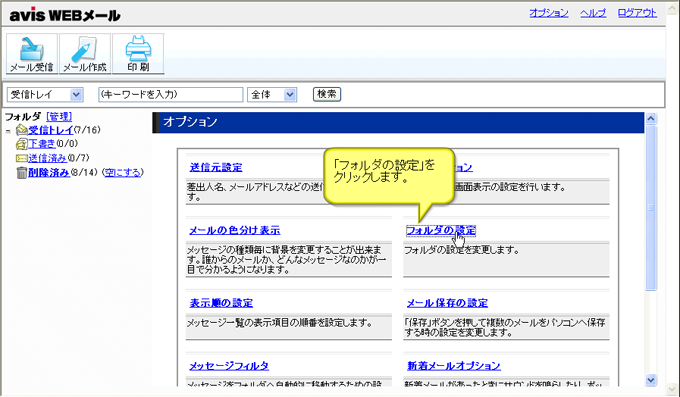Image resolution: width=680 pixels, height=397 pixels.
Task: Click the sent mail icon beside 送信済み
Action: click(x=22, y=158)
